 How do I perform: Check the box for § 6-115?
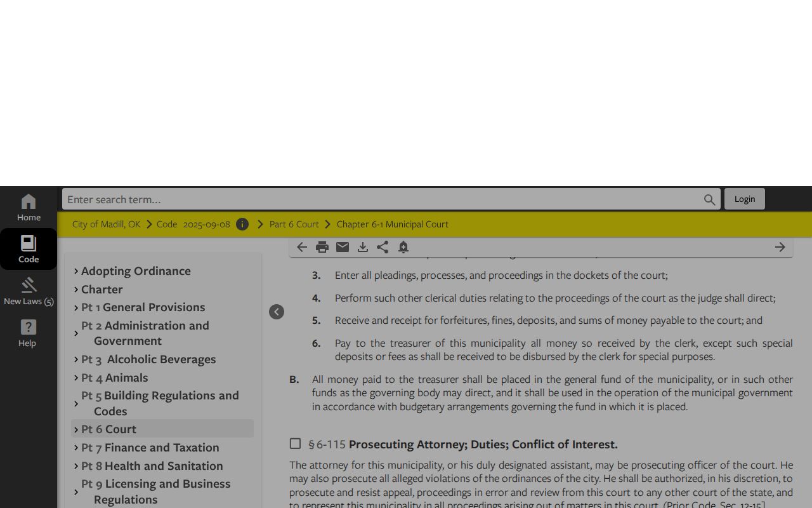(x=295, y=443)
